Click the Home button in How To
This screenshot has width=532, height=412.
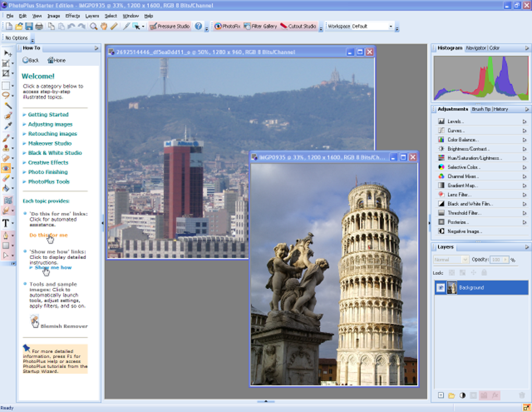56,60
